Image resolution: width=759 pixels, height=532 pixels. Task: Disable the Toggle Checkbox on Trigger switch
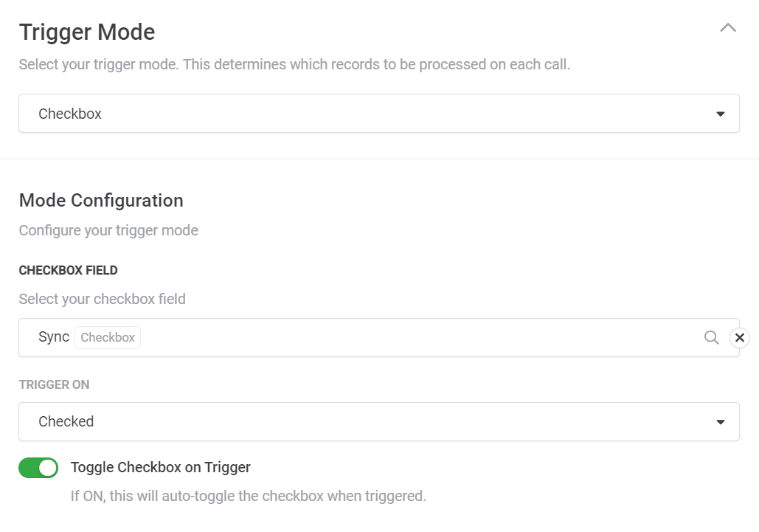[x=38, y=468]
